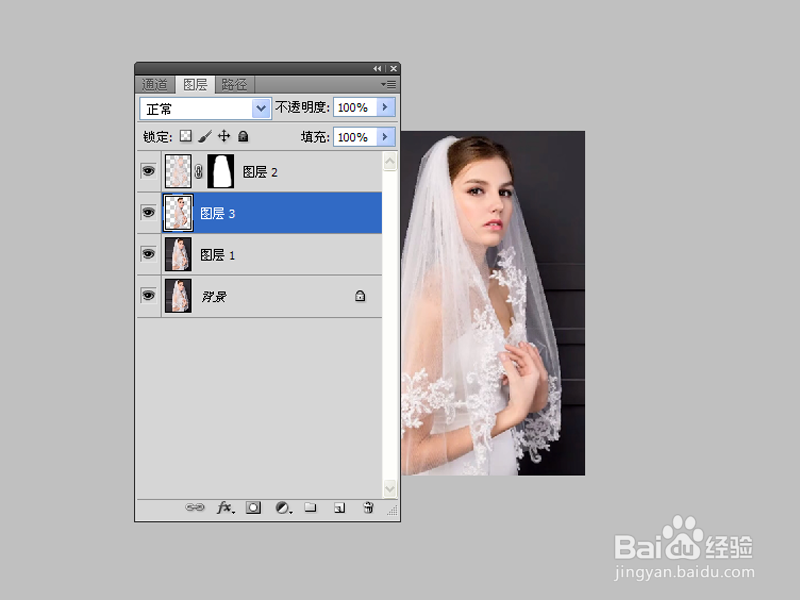The image size is (800, 600).
Task: Collapse the panel with double-arrow icon
Action: [377, 68]
